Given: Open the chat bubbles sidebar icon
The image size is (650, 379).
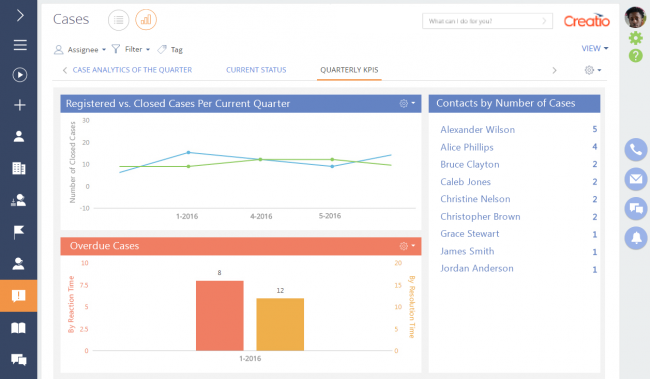Looking at the screenshot, I should (x=19, y=359).
